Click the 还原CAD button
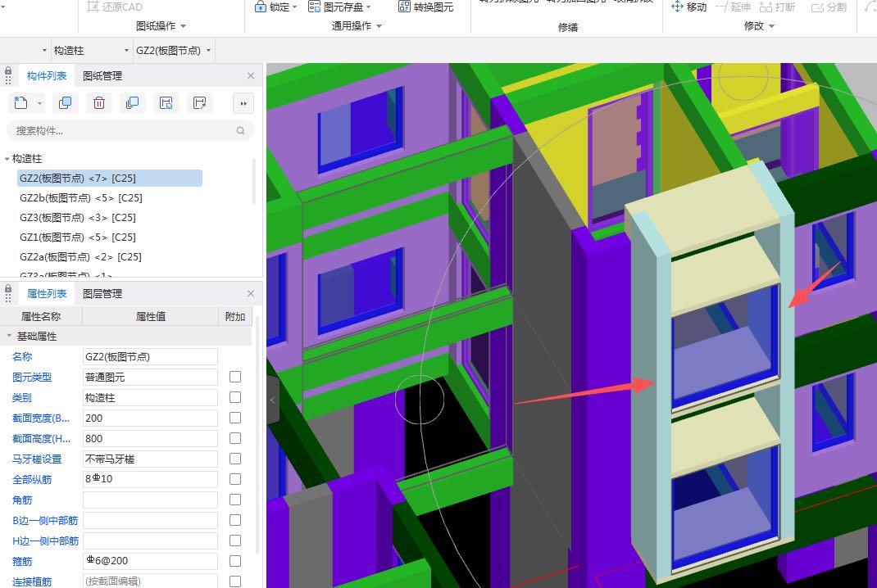Viewport: 877px width, 588px height. pos(115,7)
